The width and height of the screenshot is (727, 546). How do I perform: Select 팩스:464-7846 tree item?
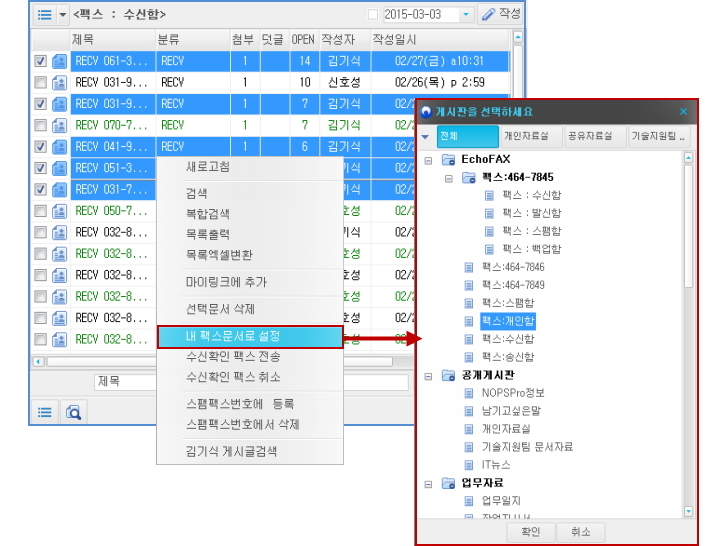coord(513,267)
